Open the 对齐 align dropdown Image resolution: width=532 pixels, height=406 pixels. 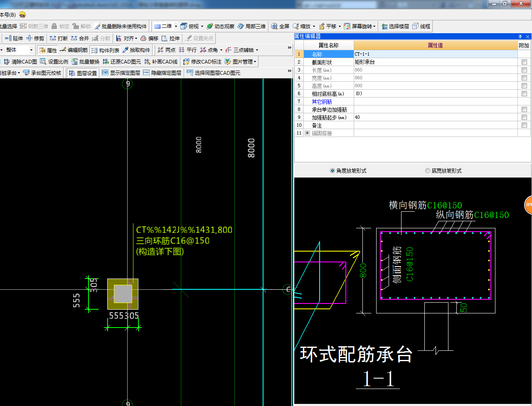(x=136, y=38)
